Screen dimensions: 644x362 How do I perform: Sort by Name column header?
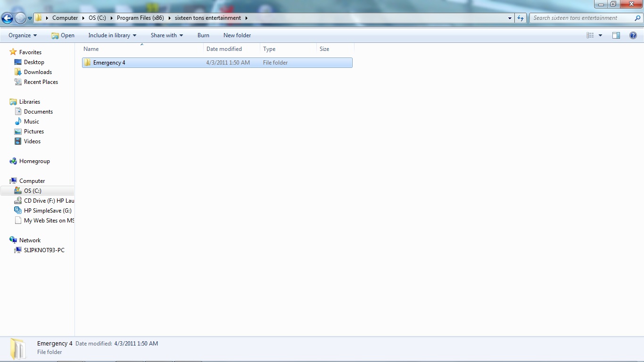coord(142,49)
